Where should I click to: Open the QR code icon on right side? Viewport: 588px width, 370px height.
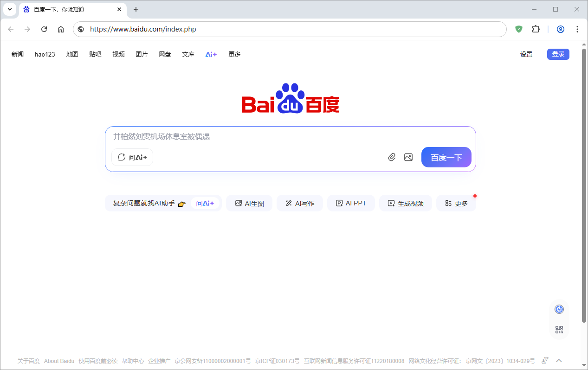[559, 330]
